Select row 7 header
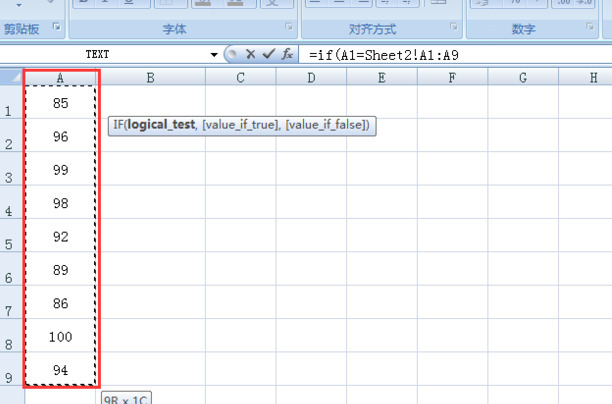Viewport: 612px width, 404px height. click(12, 302)
